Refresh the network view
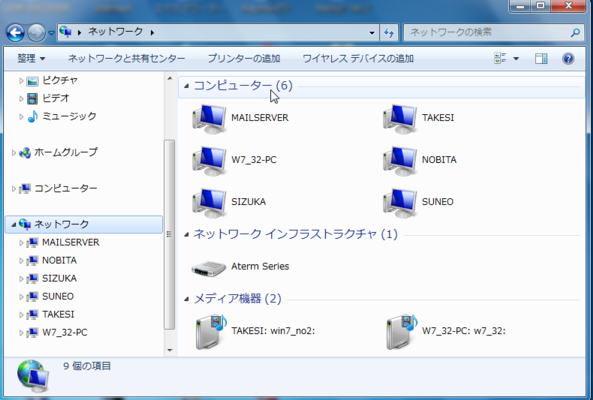This screenshot has width=593, height=400. (389, 33)
